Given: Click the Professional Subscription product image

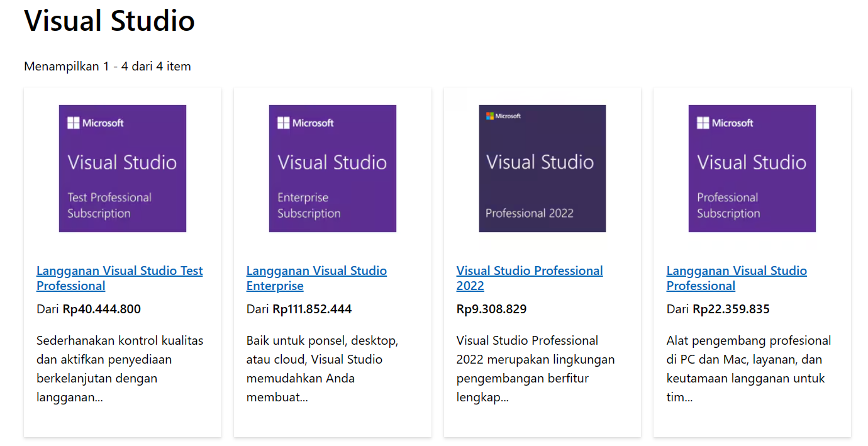Looking at the screenshot, I should [752, 169].
